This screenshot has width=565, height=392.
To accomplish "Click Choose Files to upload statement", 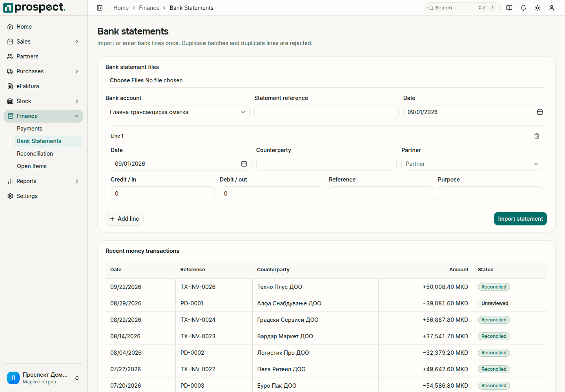I will click(127, 80).
